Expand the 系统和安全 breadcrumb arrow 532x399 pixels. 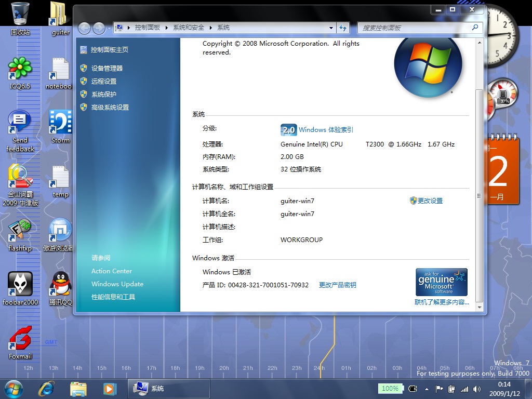coord(211,28)
